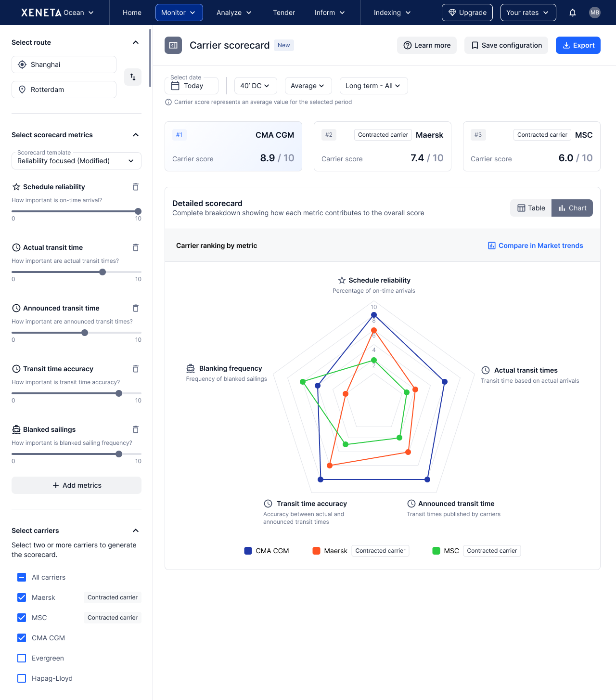Screen dimensions: 616x700
Task: Switch to Table view
Action: pos(531,208)
